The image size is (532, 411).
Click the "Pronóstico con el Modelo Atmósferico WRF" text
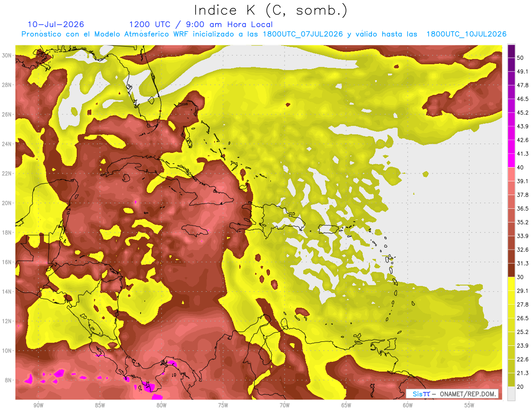click(106, 34)
